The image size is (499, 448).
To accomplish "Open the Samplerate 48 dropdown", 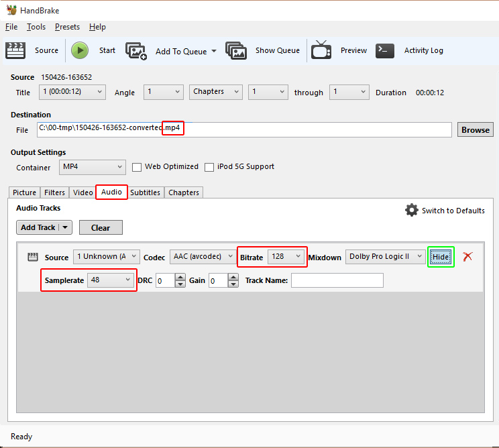I will click(111, 280).
